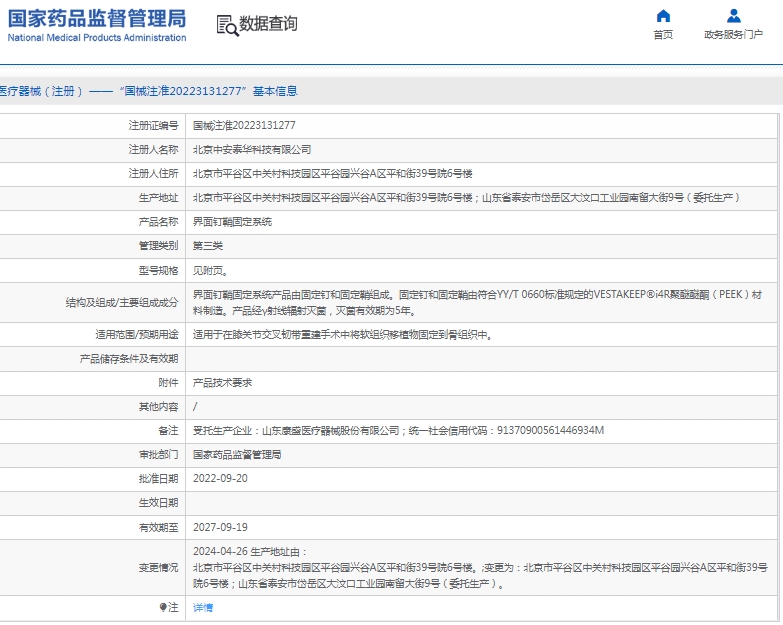The image size is (783, 625).
Task: Click the 第三类 management class value
Action: pyautogui.click(x=208, y=246)
